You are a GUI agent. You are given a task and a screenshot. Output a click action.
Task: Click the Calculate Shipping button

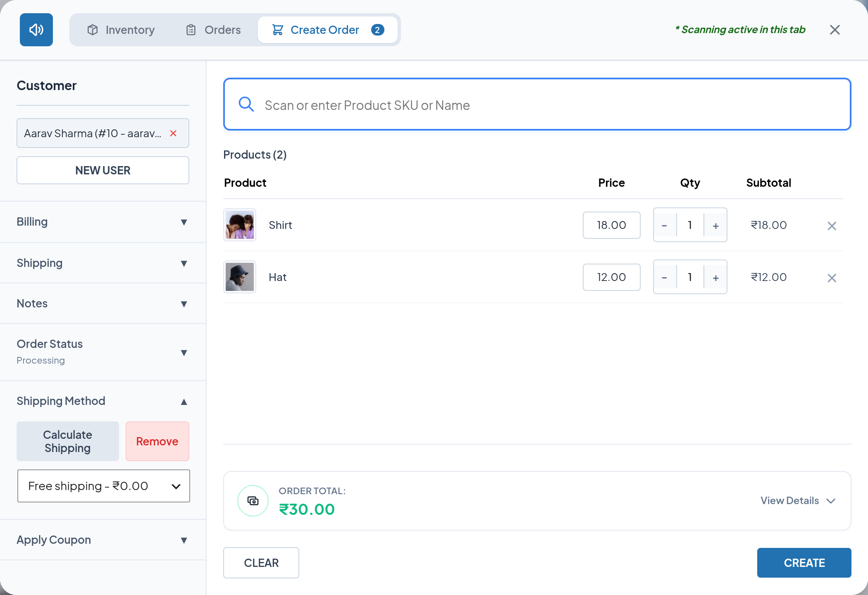point(68,441)
